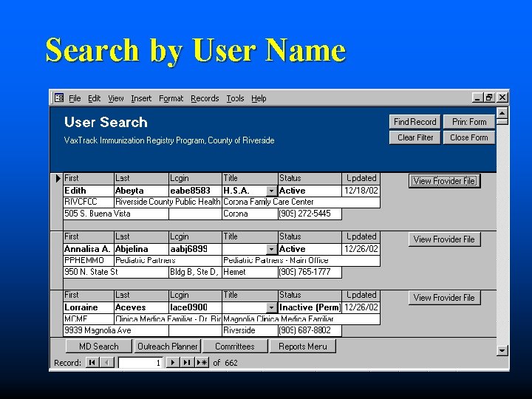Open the Format menu
Viewport: 532px width, 399px height.
(171, 98)
